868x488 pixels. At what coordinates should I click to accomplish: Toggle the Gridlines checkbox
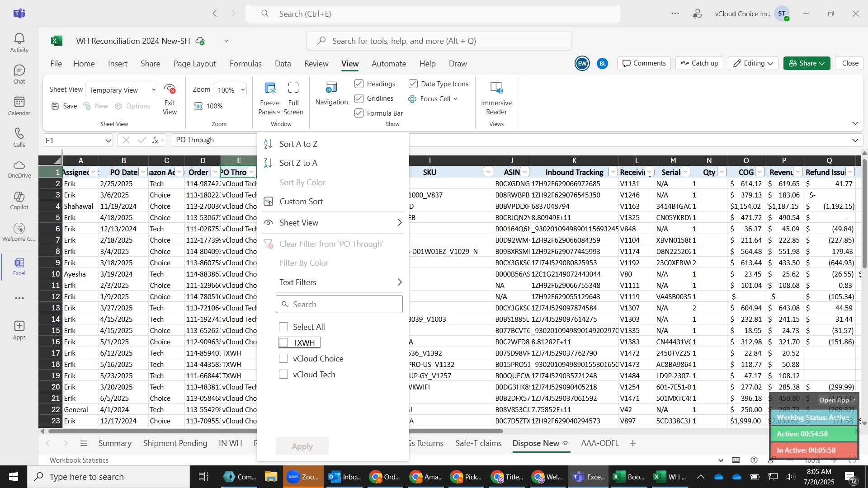359,99
